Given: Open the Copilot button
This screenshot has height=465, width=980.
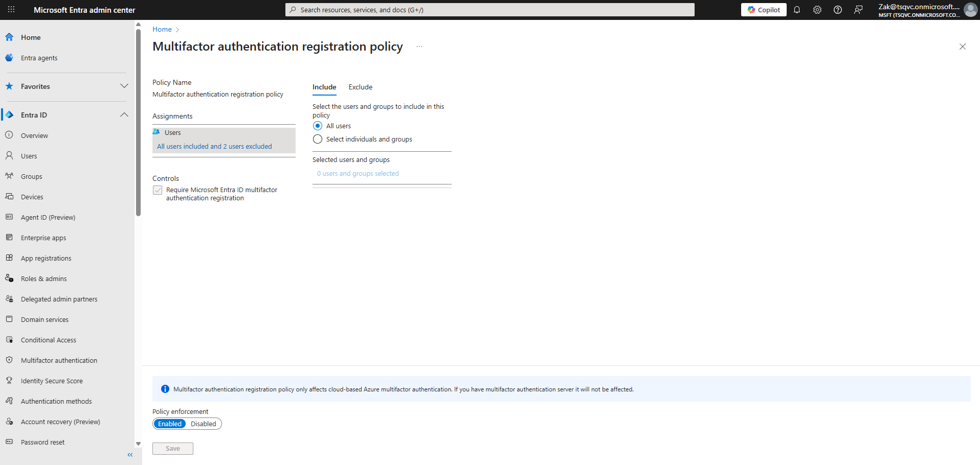Looking at the screenshot, I should (763, 10).
